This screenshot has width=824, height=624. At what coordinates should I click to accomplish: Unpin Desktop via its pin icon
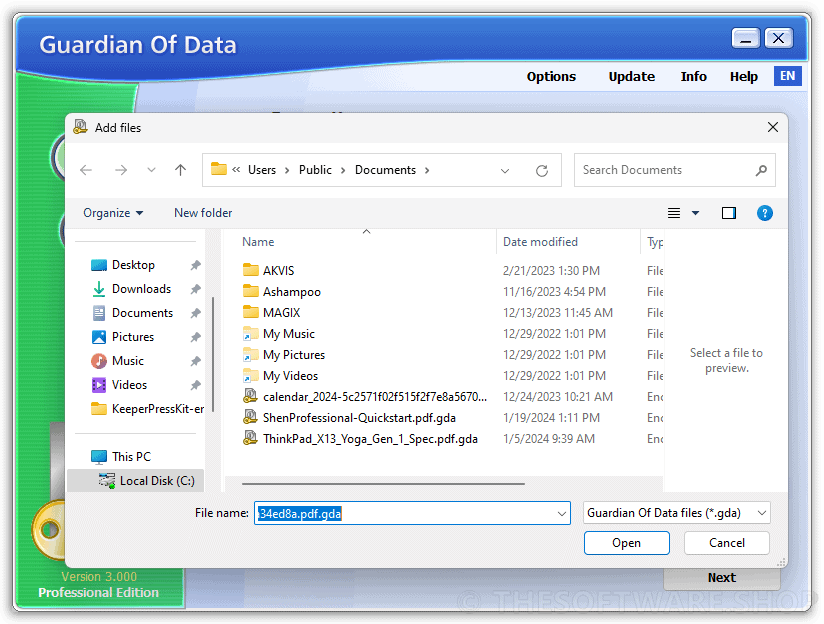[x=195, y=265]
